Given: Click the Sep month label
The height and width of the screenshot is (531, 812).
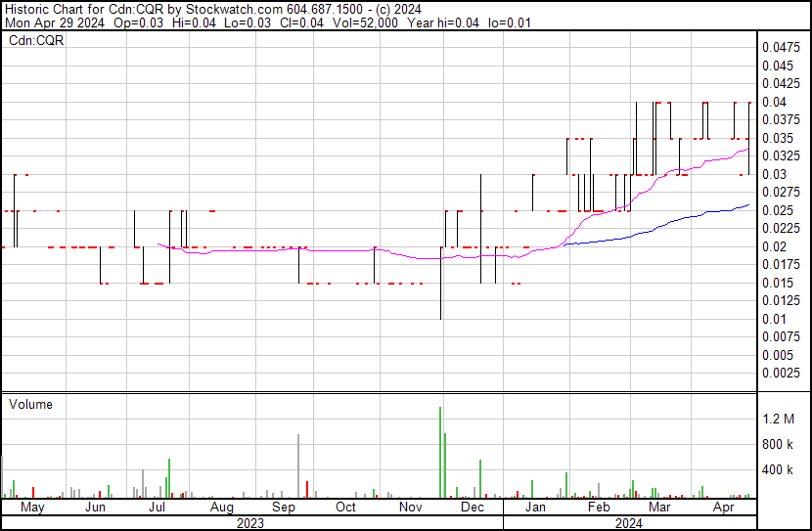Looking at the screenshot, I should (x=284, y=508).
